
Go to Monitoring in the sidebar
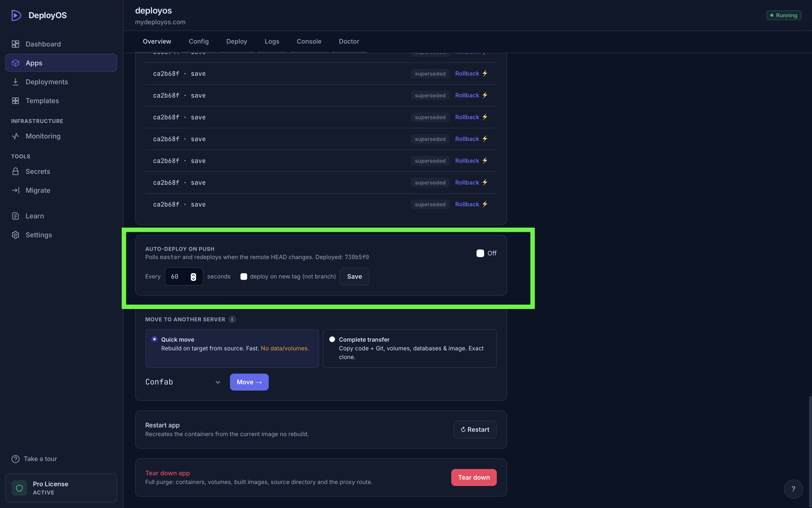point(61,136)
